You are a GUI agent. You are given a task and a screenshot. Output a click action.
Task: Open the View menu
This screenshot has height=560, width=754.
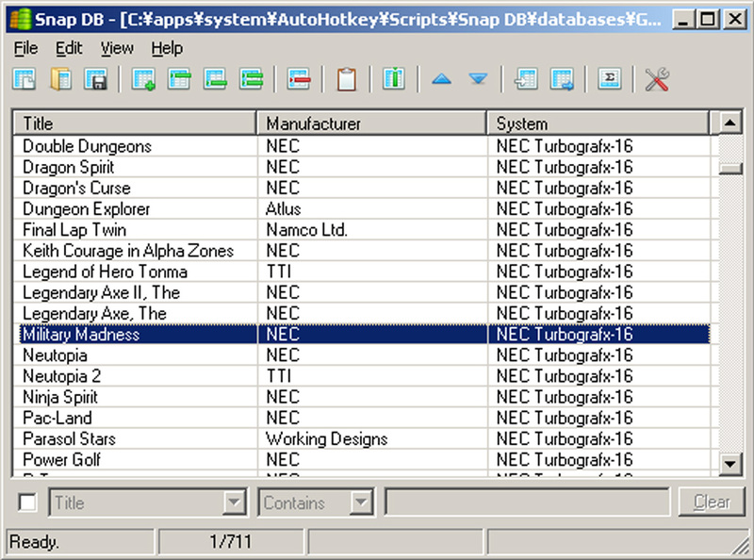(117, 48)
